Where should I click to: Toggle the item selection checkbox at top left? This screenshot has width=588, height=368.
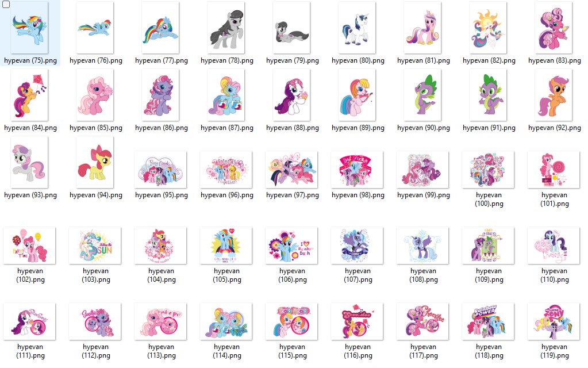click(x=6, y=5)
